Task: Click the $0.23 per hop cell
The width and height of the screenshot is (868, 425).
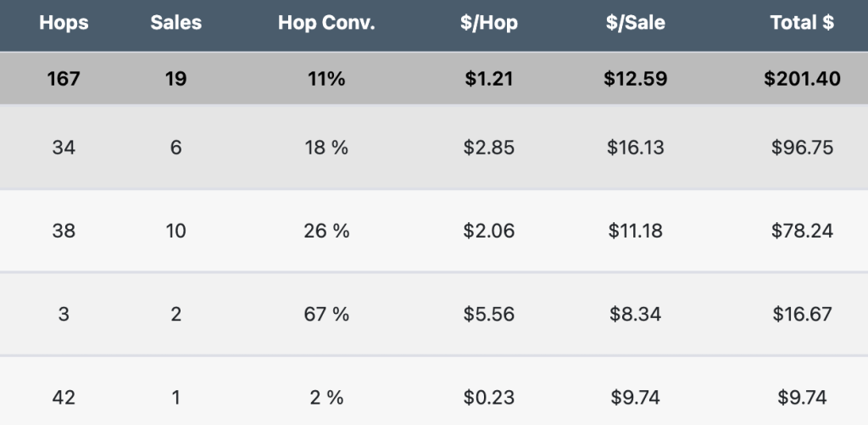Action: pos(489,397)
